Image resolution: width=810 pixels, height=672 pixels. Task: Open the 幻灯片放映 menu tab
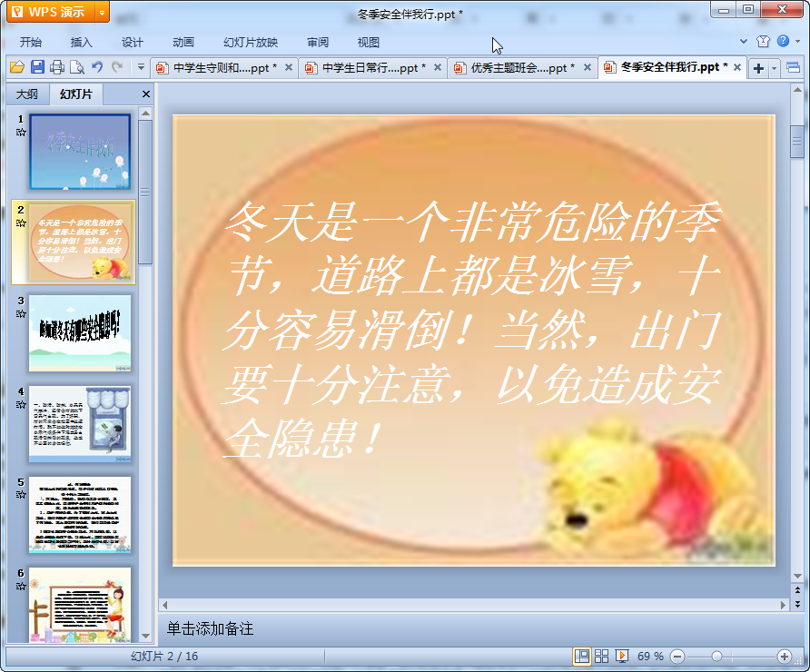251,43
